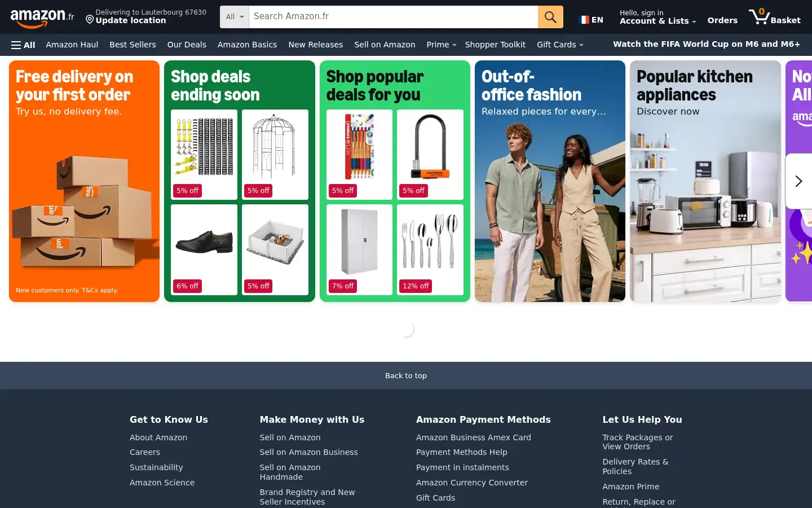Open Sustainability footer link
This screenshot has width=812, height=508.
pos(156,467)
